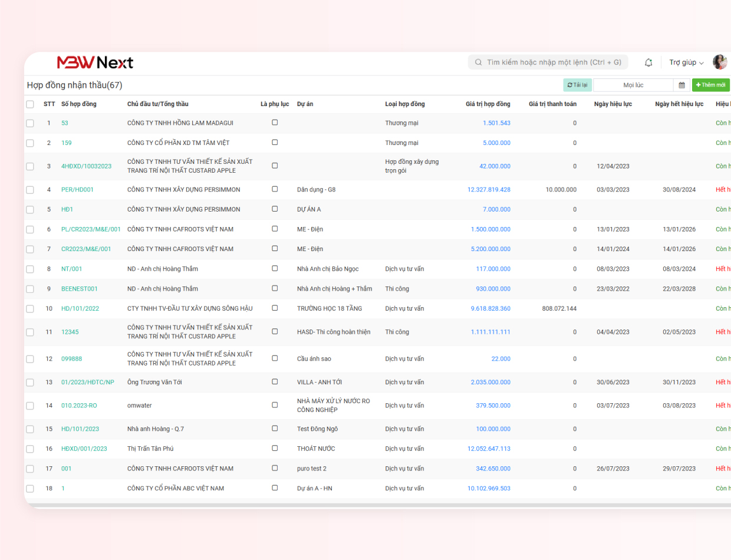Click the Số hợp đồng column header
Image resolution: width=731 pixels, height=560 pixels.
coord(78,104)
